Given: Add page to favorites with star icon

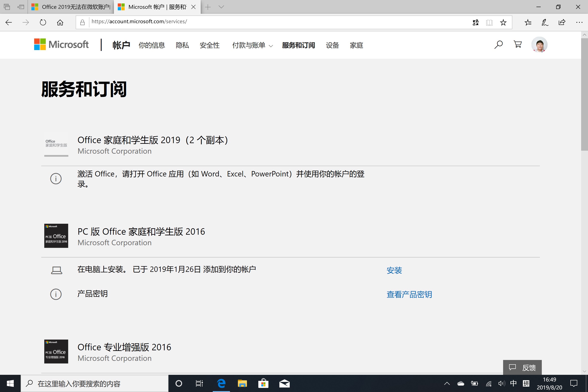Looking at the screenshot, I should click(x=503, y=23).
